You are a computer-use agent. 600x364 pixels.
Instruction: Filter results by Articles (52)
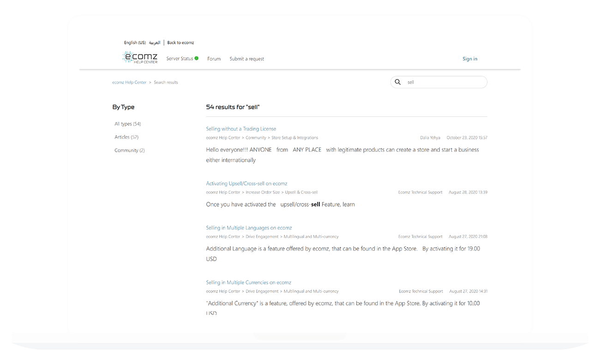pyautogui.click(x=126, y=137)
